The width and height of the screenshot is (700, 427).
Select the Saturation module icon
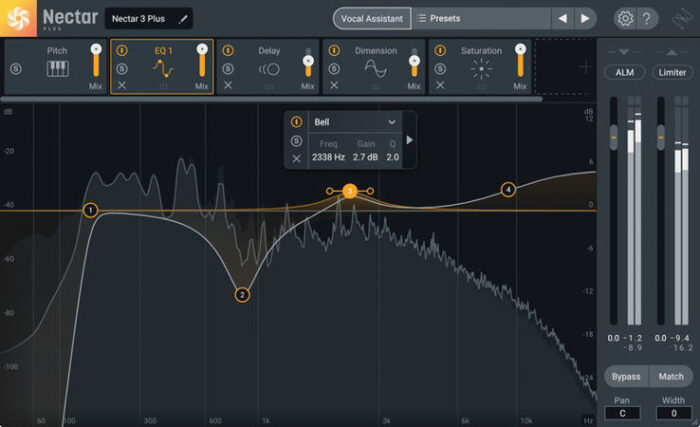[x=482, y=68]
